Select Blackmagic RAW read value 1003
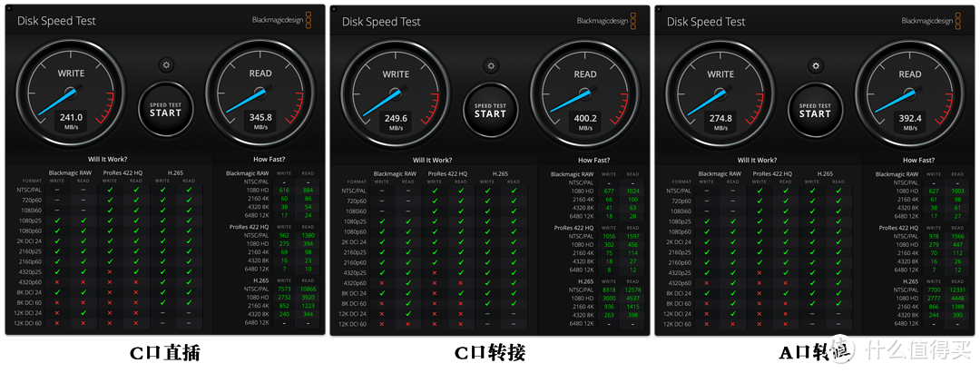 (x=957, y=191)
